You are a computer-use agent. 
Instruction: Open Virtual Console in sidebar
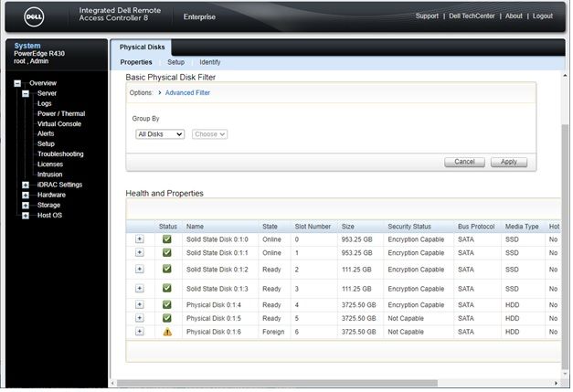click(59, 124)
